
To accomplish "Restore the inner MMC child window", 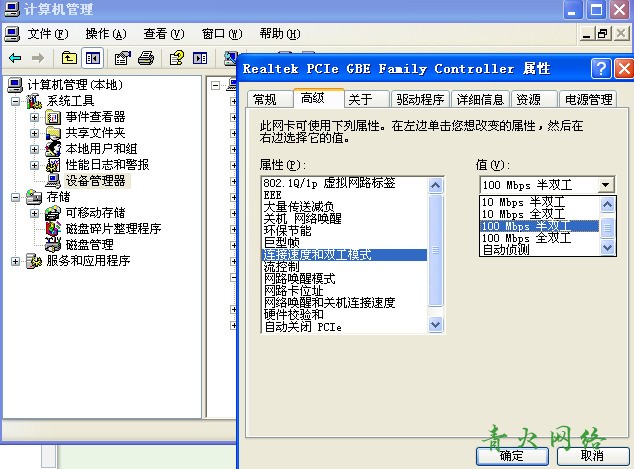I will 602,33.
